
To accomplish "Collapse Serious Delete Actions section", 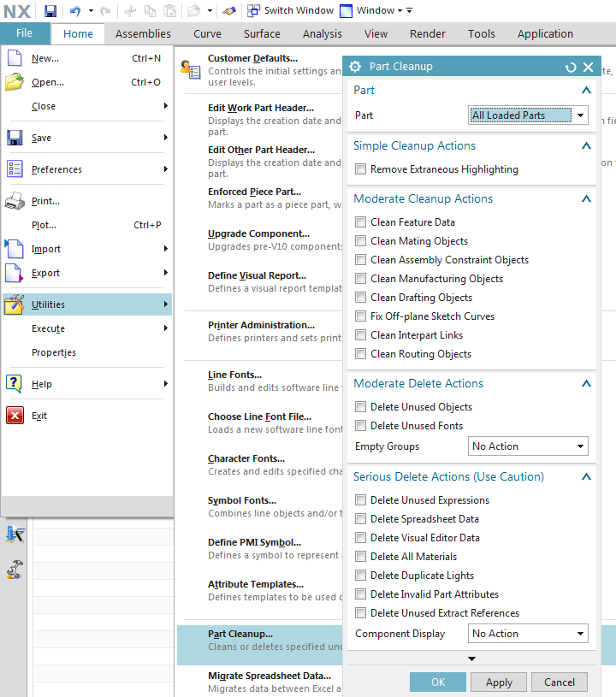I will point(586,476).
